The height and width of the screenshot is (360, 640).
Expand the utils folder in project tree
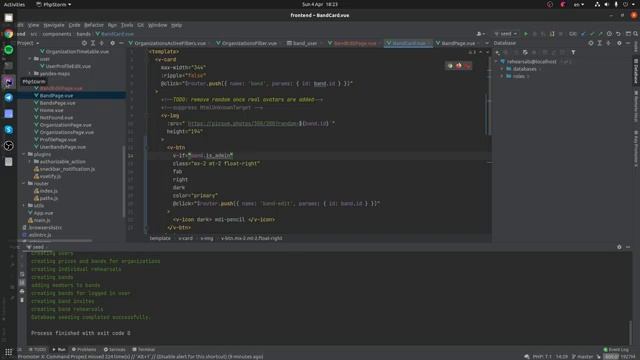[x=24, y=206]
